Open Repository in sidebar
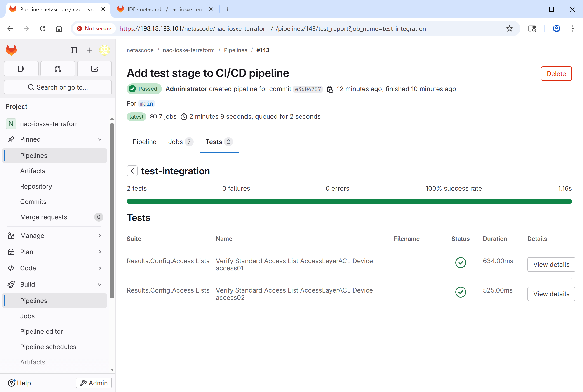The image size is (583, 392). (x=54, y=186)
